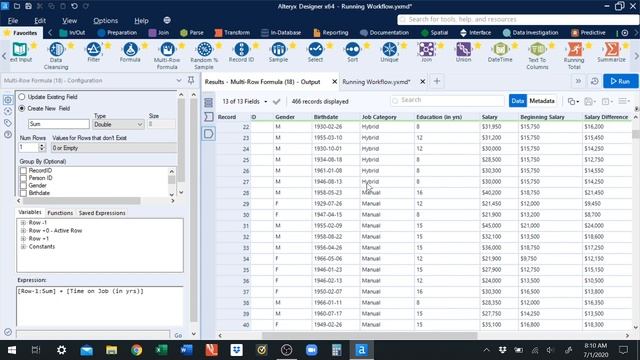Click the new field name Sum input

click(58, 124)
